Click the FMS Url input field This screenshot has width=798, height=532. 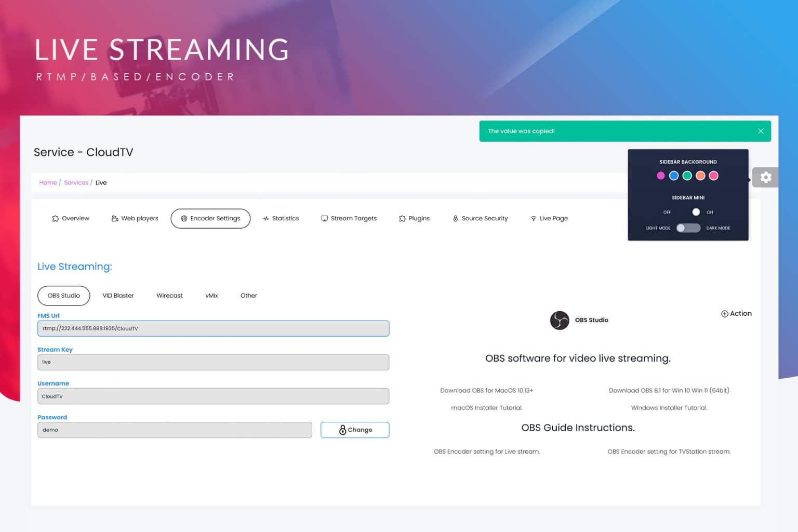tap(213, 328)
